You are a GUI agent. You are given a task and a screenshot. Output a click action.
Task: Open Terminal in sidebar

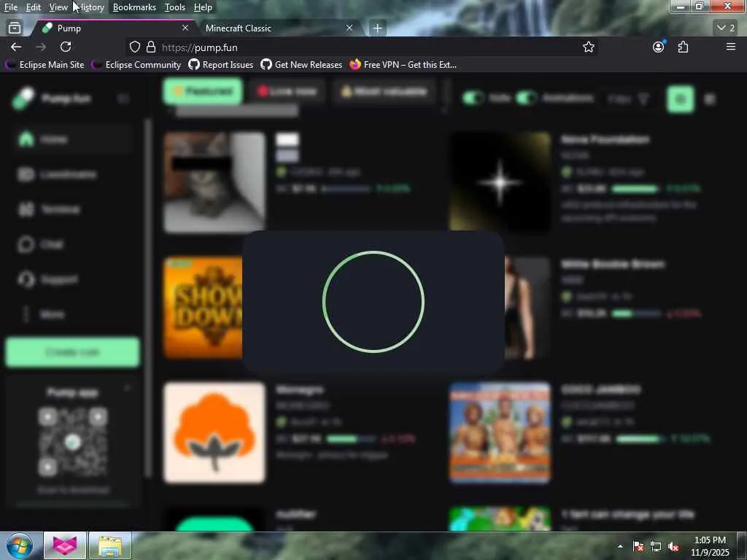point(71,209)
